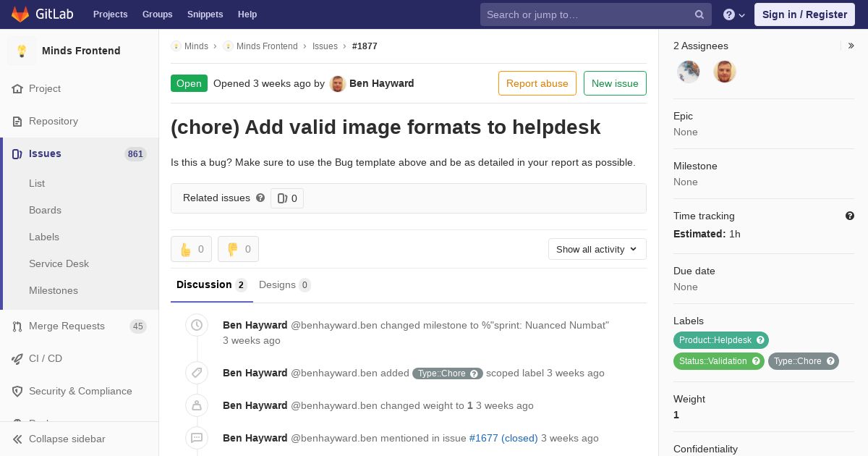This screenshot has width=868, height=456.
Task: Click the Estimated: 1h time value
Action: (707, 234)
